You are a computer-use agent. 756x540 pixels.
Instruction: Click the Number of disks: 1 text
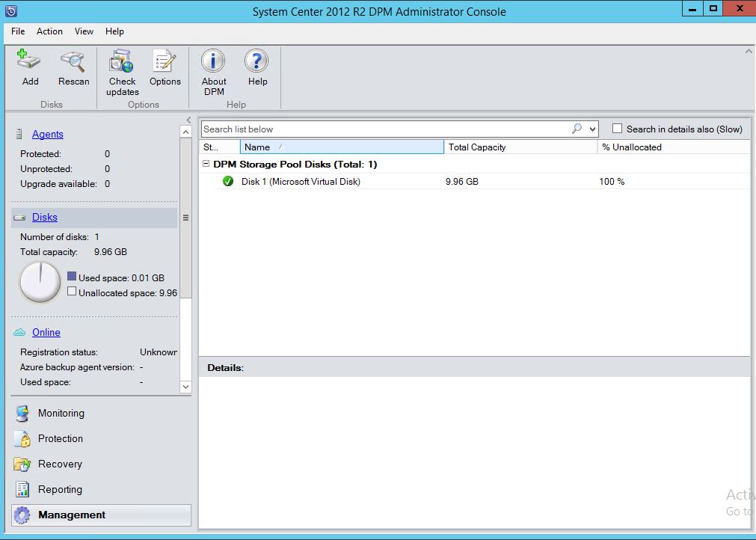60,237
